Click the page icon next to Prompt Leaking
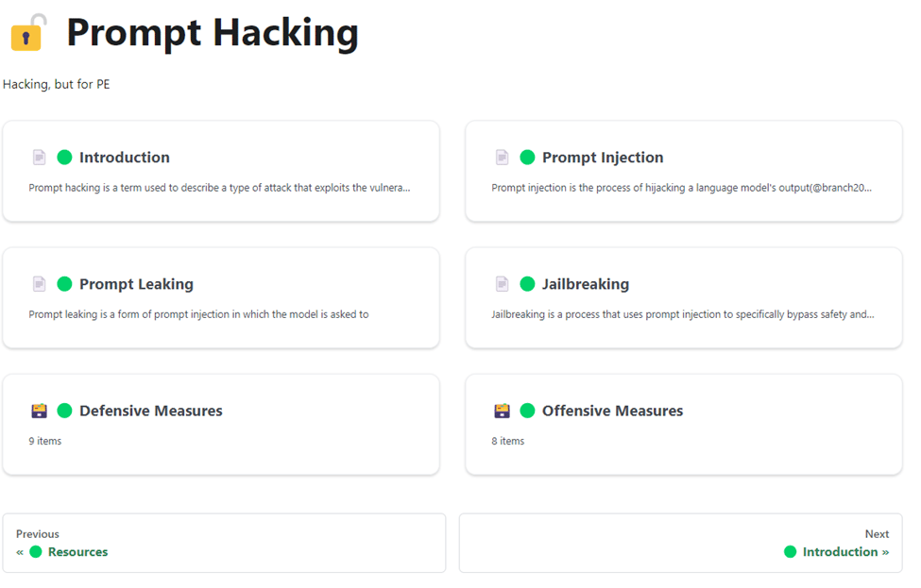Screen dimensions: 921x588 tap(40, 284)
